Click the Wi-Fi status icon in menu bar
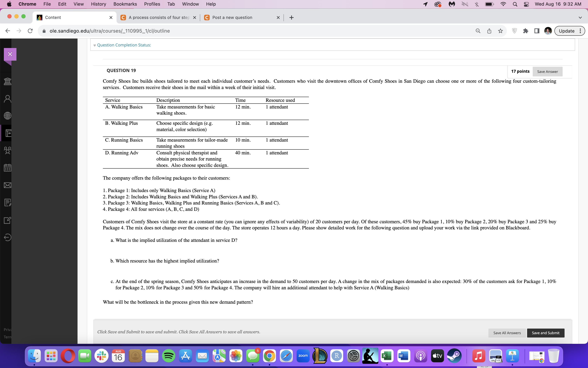 point(503,4)
